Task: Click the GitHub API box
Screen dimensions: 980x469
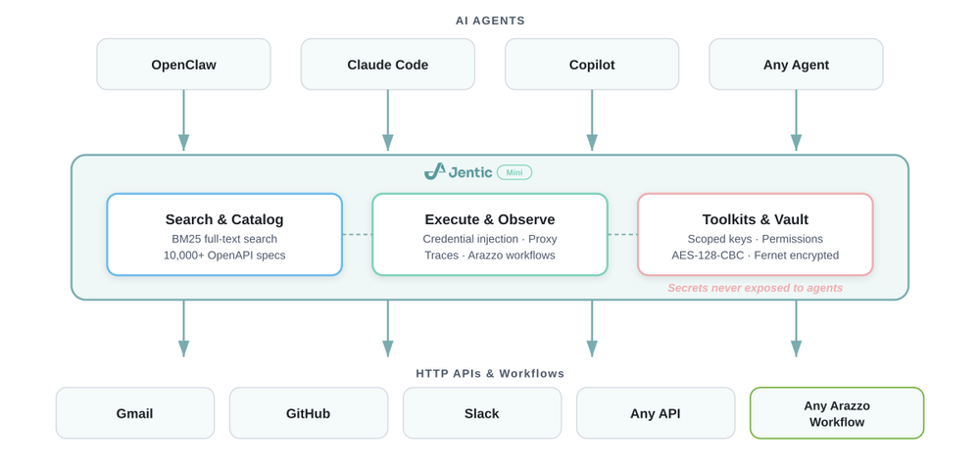Action: [x=308, y=413]
